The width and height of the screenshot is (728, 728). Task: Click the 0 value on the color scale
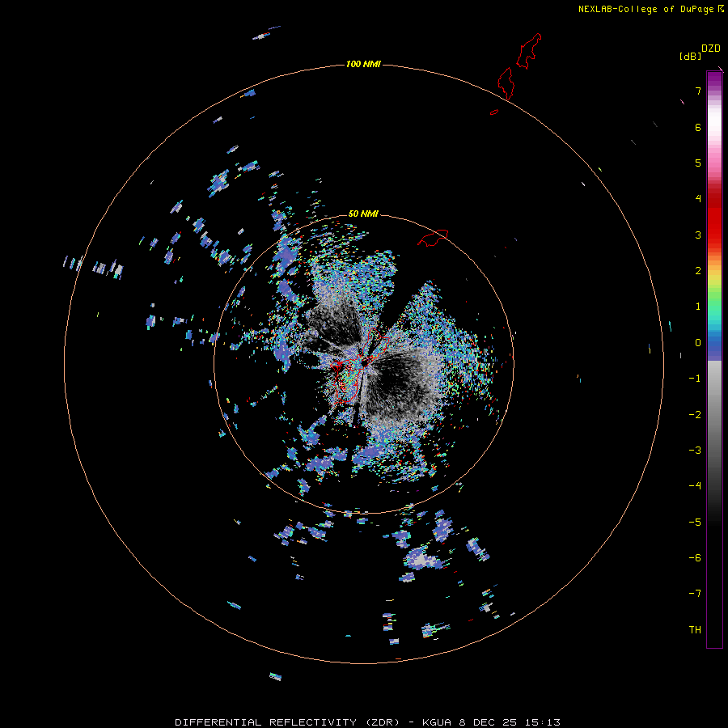coord(698,343)
